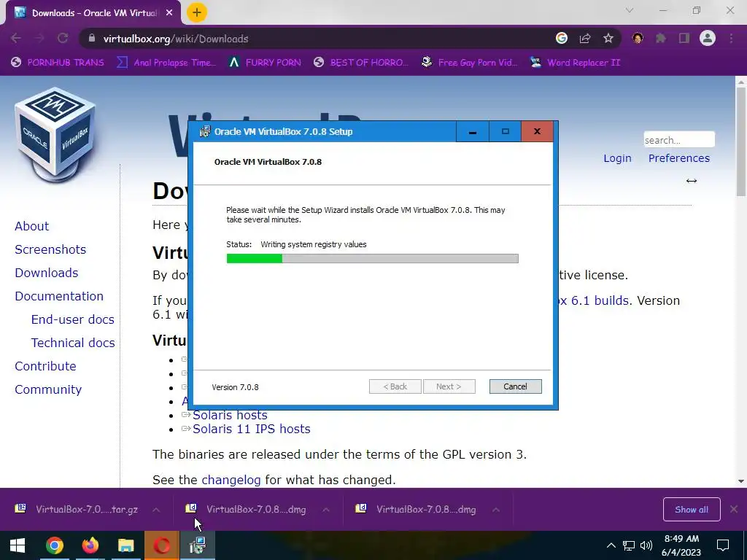Click the share page icon in address bar
Screen dimensions: 747x560
pyautogui.click(x=585, y=39)
